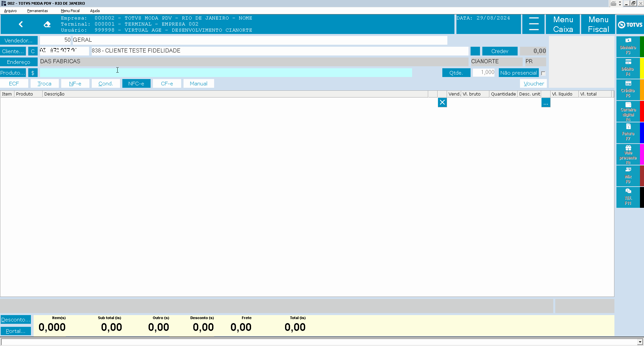The width and height of the screenshot is (644, 346).
Task: Click the yellow Débito color strip
Action: point(642,68)
